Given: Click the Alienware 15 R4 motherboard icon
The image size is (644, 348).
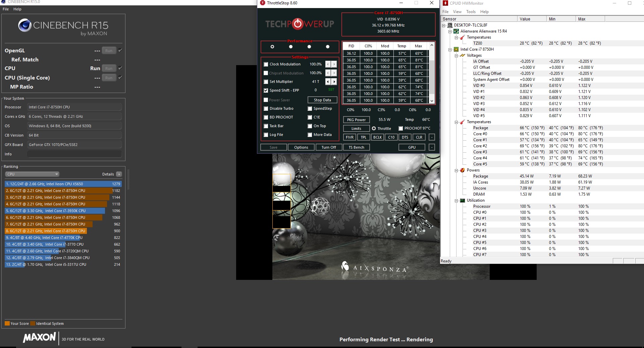Looking at the screenshot, I should [x=456, y=31].
